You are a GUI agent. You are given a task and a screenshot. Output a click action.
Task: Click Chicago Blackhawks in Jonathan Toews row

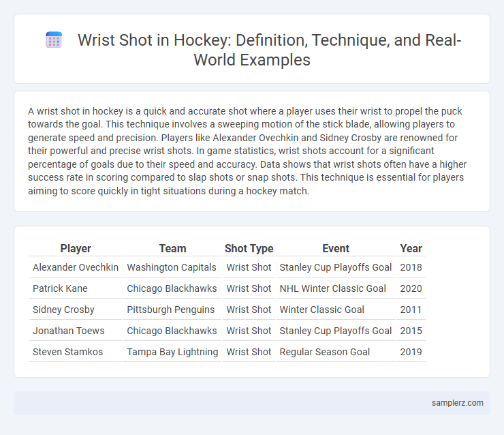(x=172, y=331)
